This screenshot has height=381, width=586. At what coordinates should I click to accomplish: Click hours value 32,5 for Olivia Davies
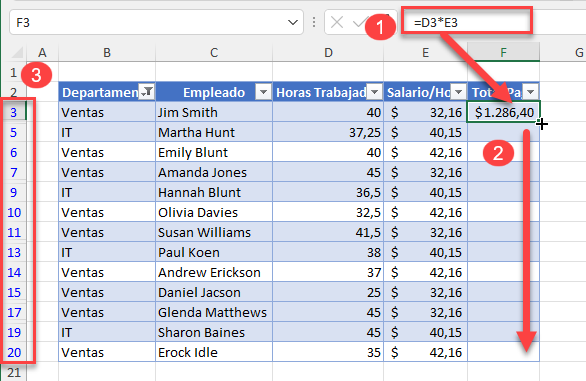pos(328,212)
